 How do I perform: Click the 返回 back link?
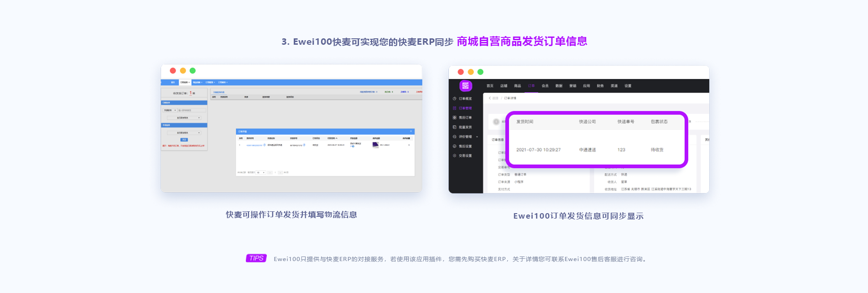pyautogui.click(x=494, y=98)
